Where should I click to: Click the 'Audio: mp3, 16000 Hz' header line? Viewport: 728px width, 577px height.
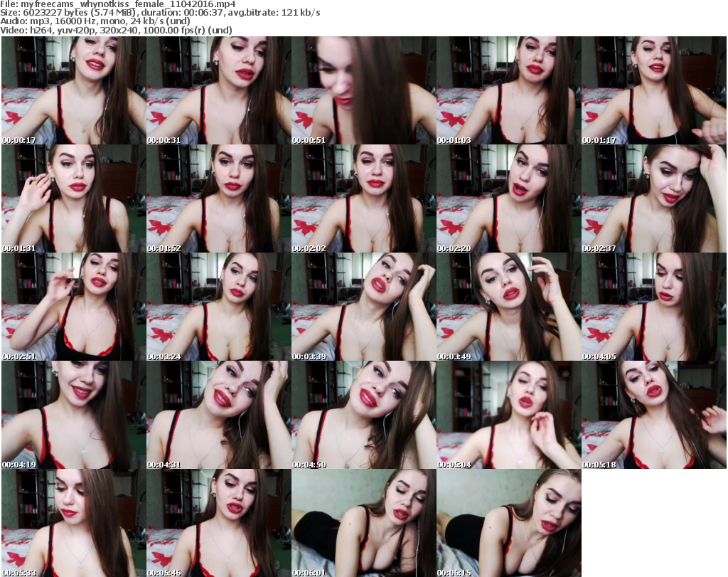coord(95,21)
